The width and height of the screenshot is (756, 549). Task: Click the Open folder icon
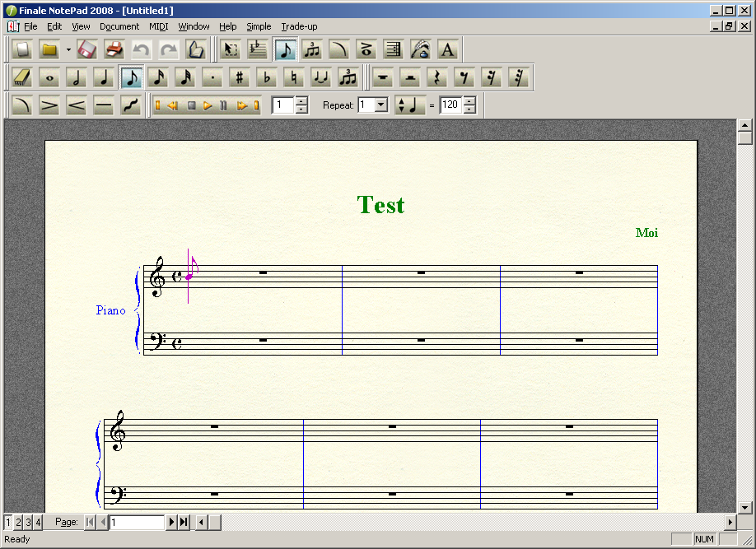coord(49,49)
